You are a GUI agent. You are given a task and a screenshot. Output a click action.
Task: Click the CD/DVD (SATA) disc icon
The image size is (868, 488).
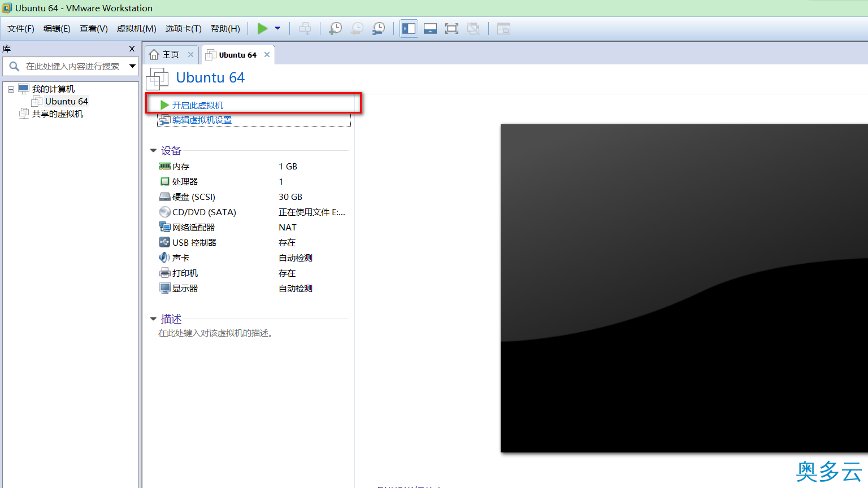pyautogui.click(x=164, y=212)
